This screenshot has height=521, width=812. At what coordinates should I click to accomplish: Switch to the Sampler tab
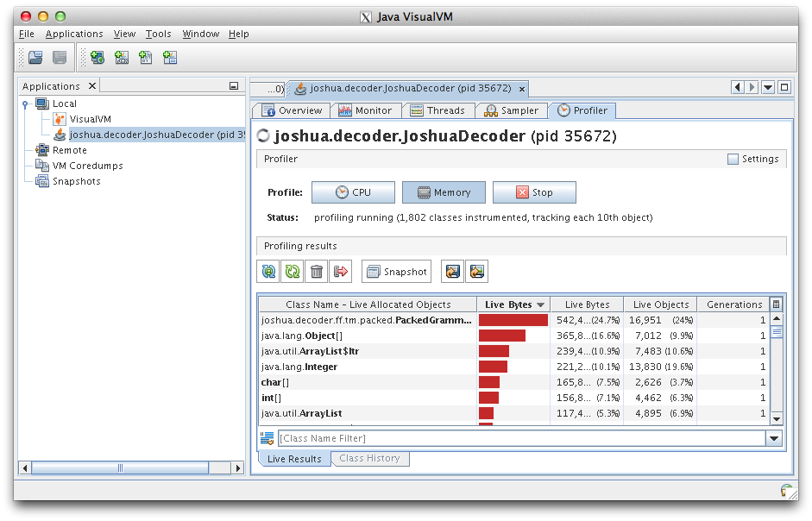tap(512, 110)
